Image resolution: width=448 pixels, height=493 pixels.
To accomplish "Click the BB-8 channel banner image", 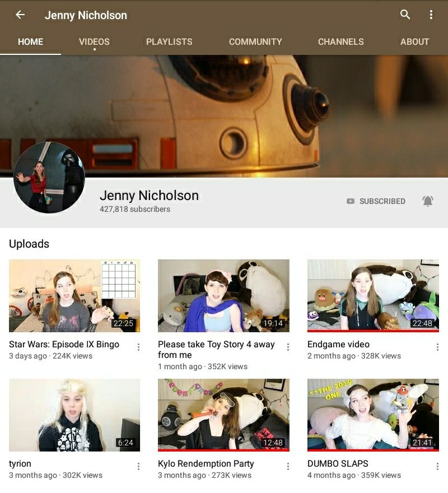I will 224,117.
